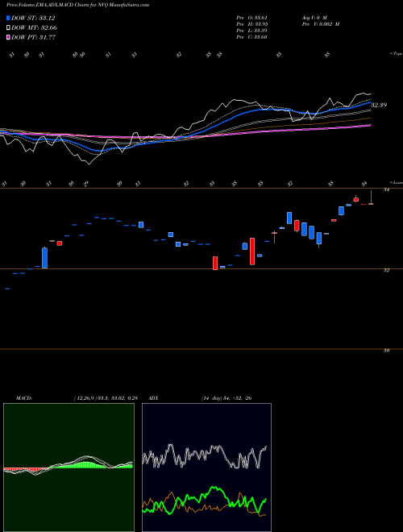The height and width of the screenshot is (532, 403).
Task: Click the '<Lows' label at right edge
Action: [x=396, y=182]
